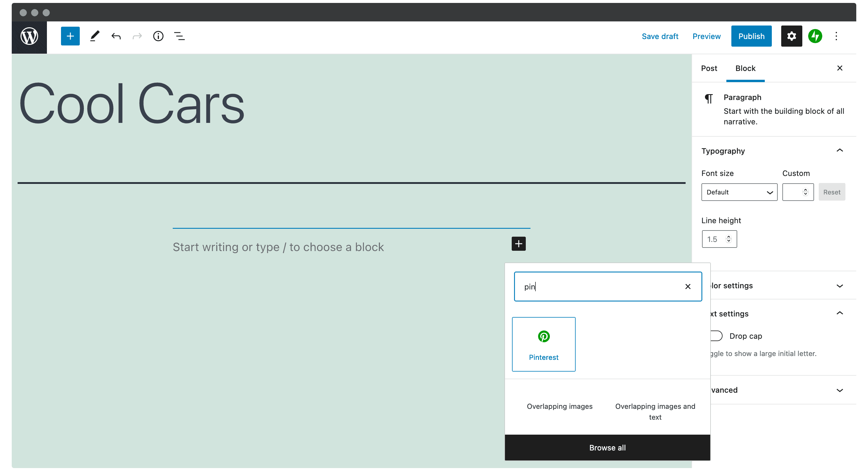
Task: Click the Publish button
Action: (752, 36)
